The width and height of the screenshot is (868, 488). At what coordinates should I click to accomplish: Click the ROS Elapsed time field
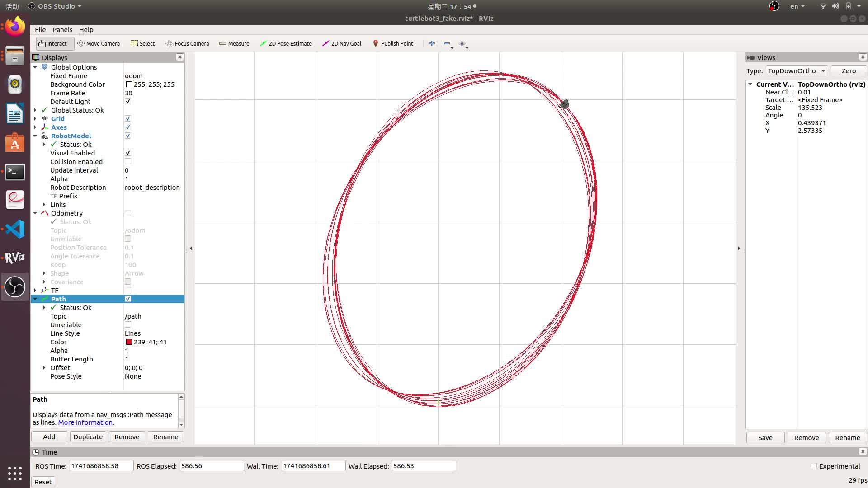click(212, 466)
